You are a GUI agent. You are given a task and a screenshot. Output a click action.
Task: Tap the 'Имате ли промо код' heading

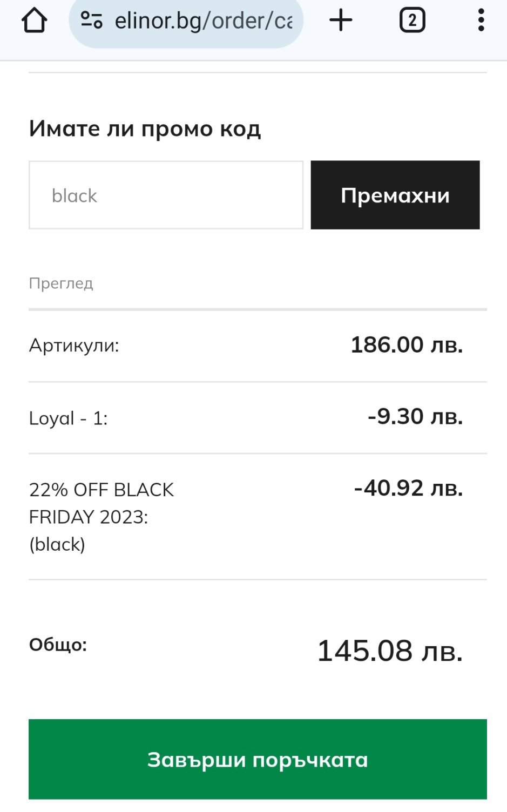pyautogui.click(x=145, y=128)
